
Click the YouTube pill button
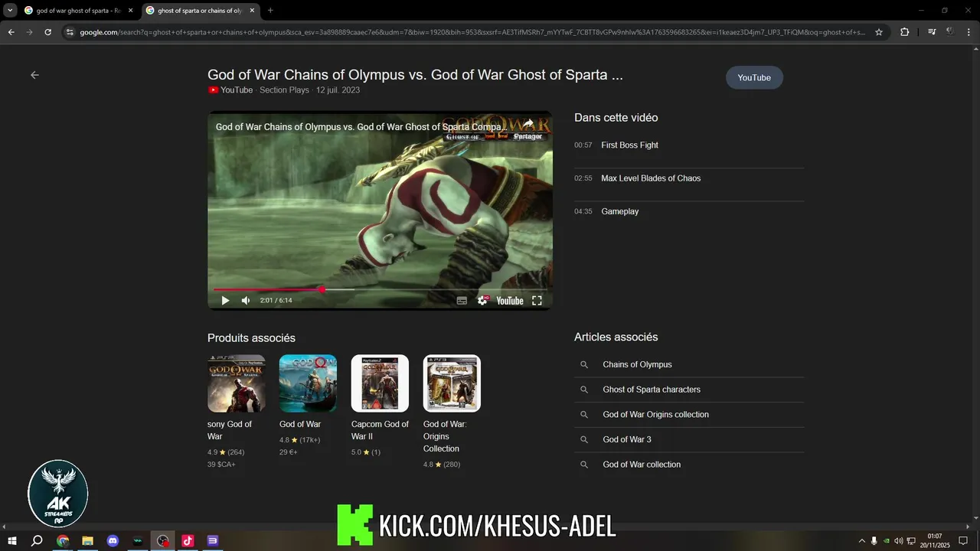[x=754, y=77]
